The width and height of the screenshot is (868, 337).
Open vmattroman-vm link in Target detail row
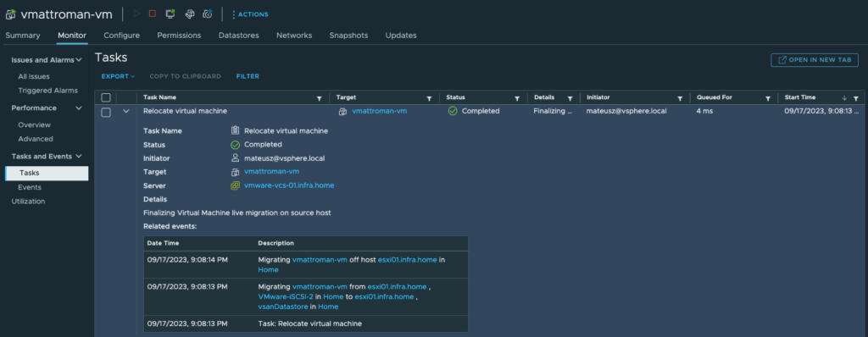tap(272, 172)
